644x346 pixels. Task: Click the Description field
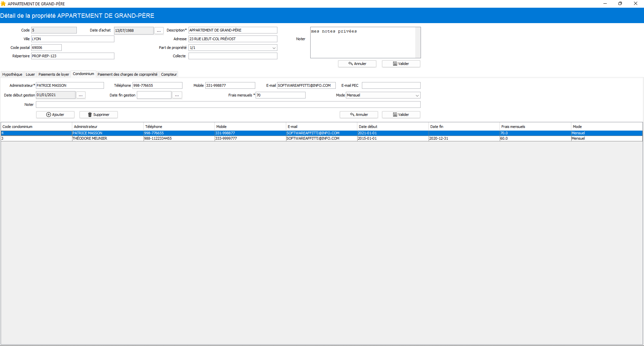coord(233,30)
